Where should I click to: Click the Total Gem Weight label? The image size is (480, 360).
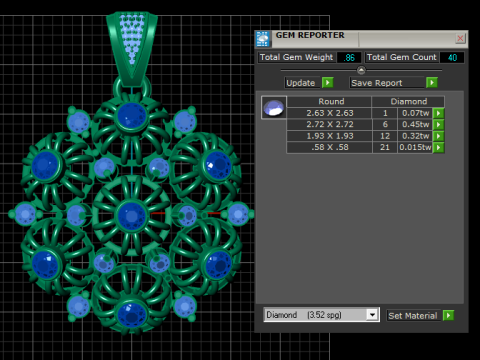tap(296, 57)
